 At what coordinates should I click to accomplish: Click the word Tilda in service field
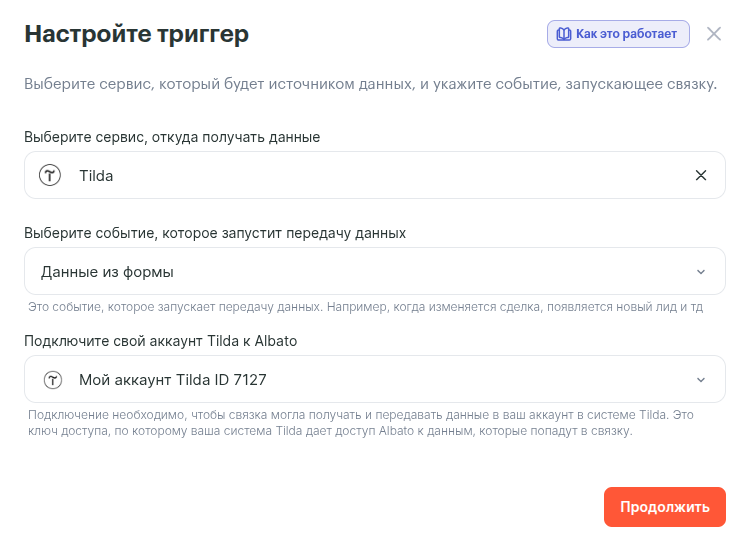[x=96, y=175]
